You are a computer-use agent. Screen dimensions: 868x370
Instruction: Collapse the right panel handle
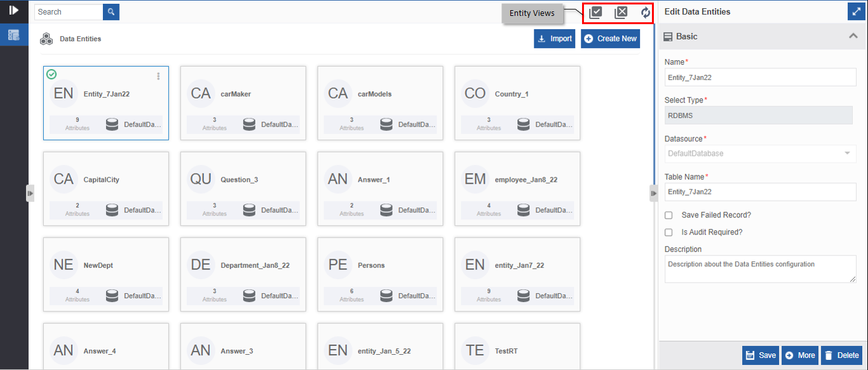tap(654, 193)
